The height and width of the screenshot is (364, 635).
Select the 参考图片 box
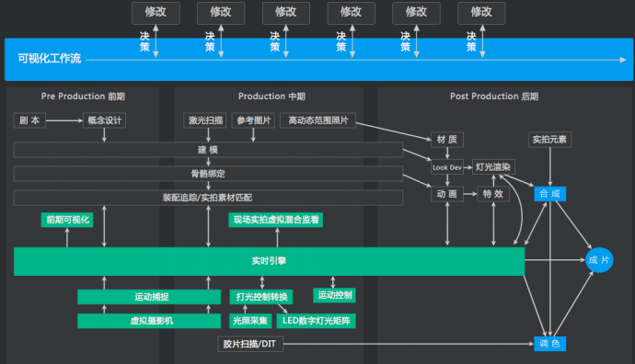[253, 120]
